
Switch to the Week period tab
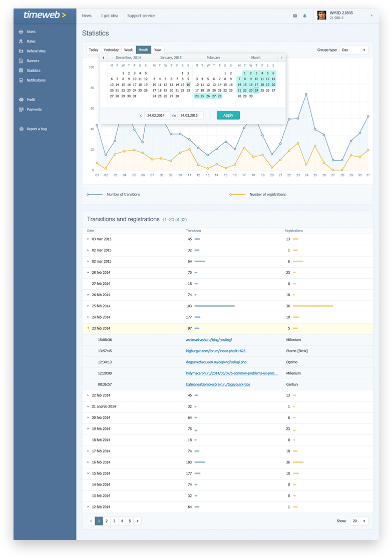[x=128, y=50]
